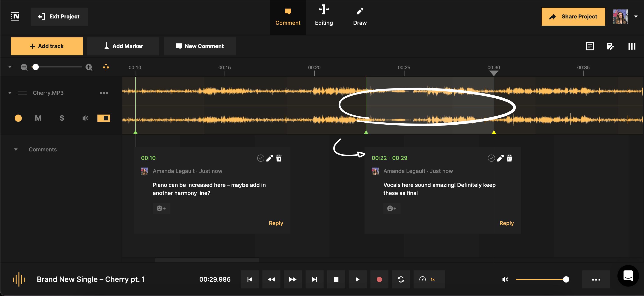
Task: Switch to the Comment tab
Action: coord(288,16)
